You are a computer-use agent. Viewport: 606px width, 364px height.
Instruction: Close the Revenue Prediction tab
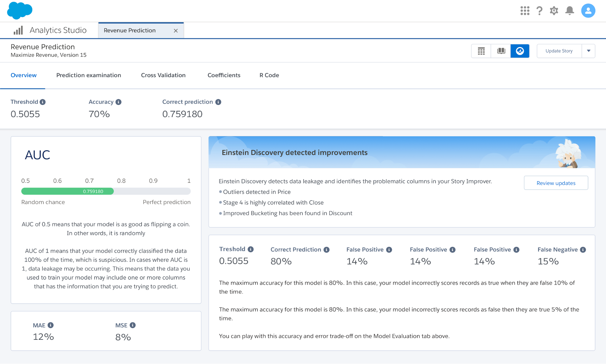tap(176, 31)
